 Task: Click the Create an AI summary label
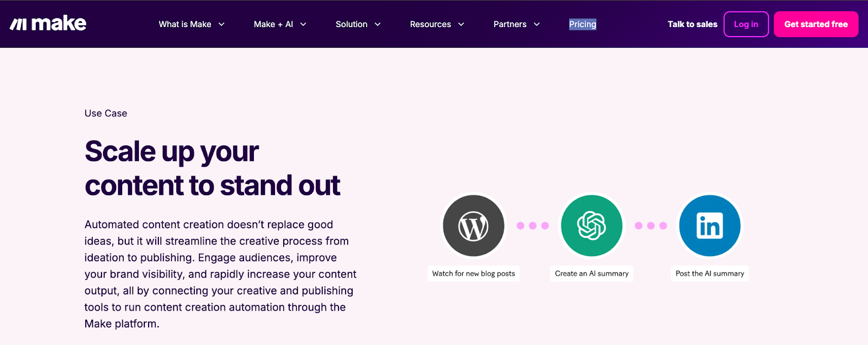(x=591, y=273)
